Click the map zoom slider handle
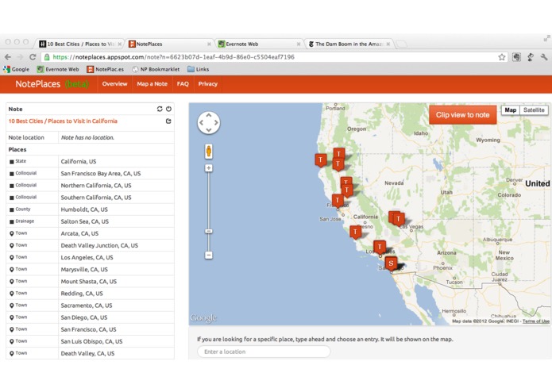Viewport: 552px width, 392px height. click(209, 231)
